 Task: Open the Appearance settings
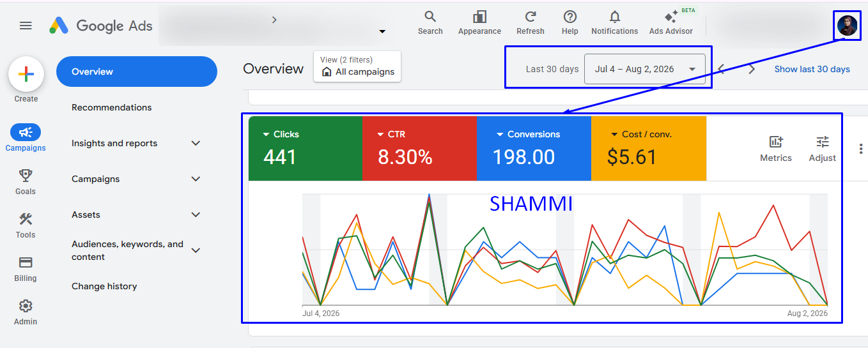[x=479, y=23]
